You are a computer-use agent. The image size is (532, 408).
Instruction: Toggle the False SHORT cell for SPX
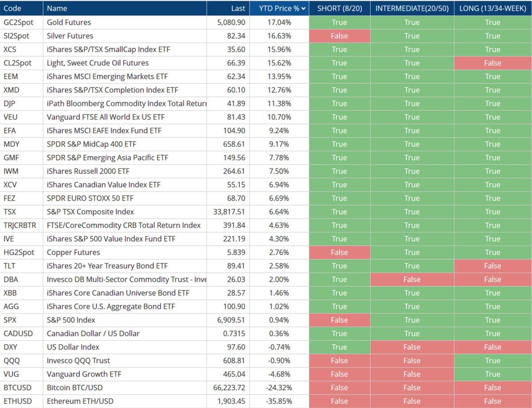(x=340, y=320)
